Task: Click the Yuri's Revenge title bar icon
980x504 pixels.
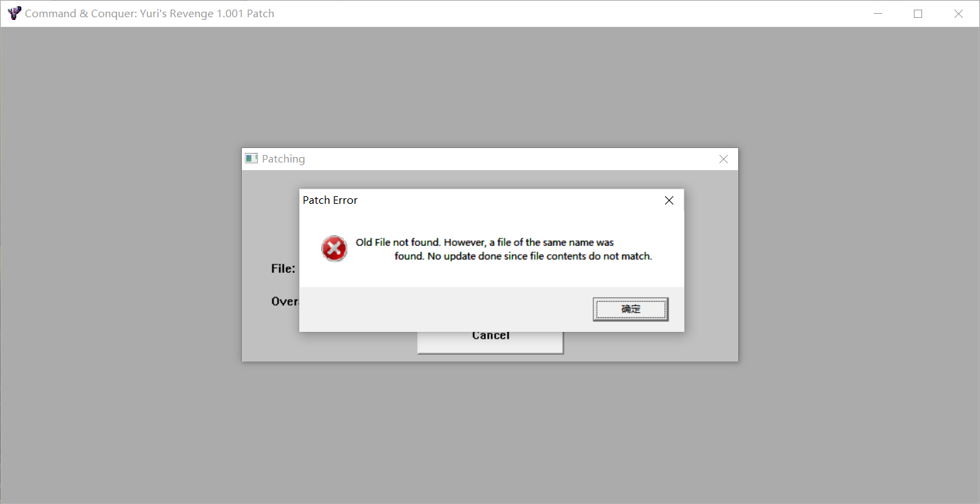Action: tap(14, 13)
